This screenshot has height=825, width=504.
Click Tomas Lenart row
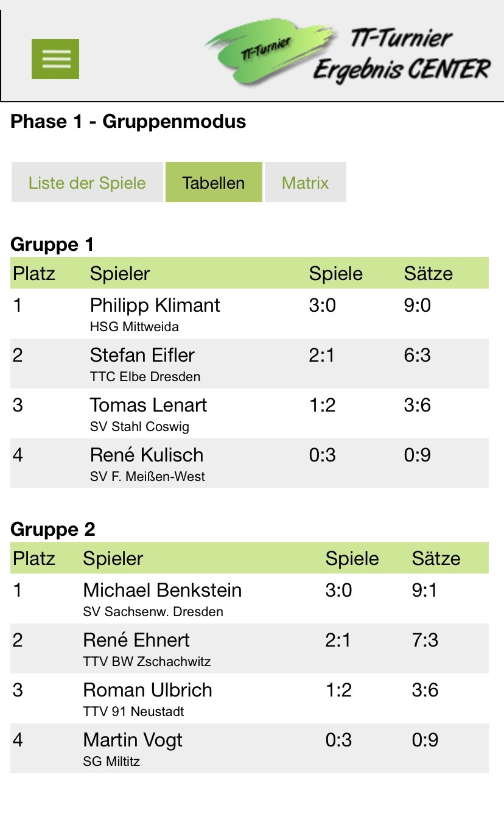click(250, 413)
